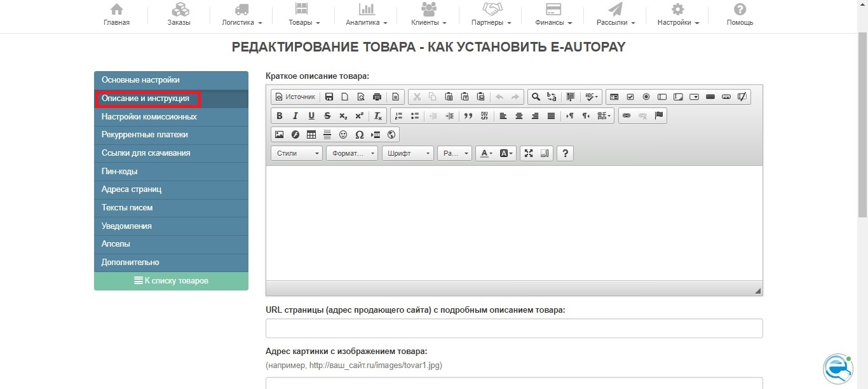
Task: Select Настройки комиссионных in the sidebar
Action: [149, 117]
